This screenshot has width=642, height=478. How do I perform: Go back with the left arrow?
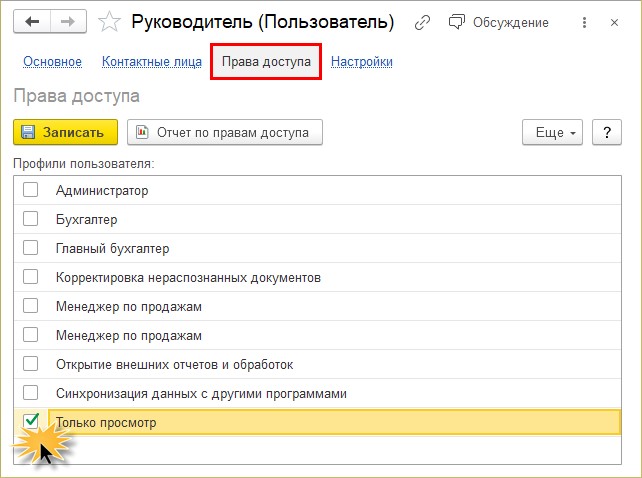(x=32, y=21)
